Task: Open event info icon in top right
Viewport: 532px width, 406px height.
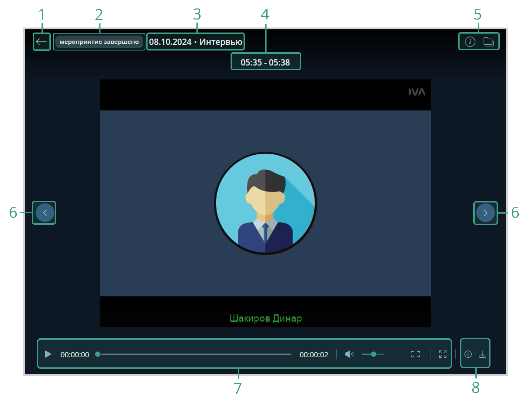Action: point(470,42)
